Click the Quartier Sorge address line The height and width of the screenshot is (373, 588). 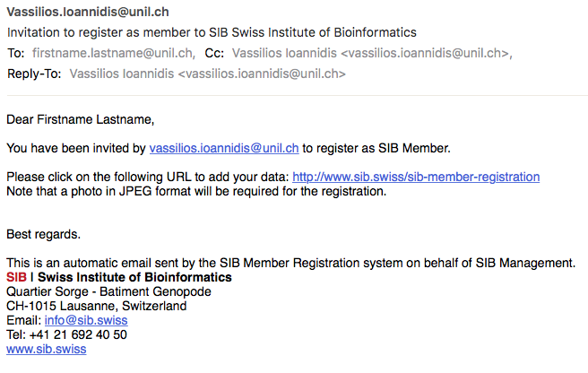pyautogui.click(x=108, y=291)
